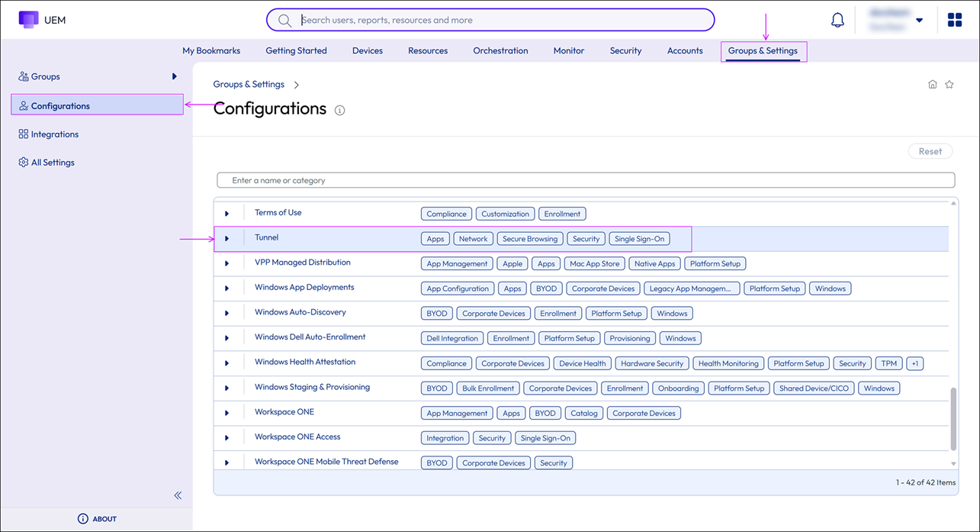
Task: Click the configurations list scrollbar thumb
Action: pos(953,418)
